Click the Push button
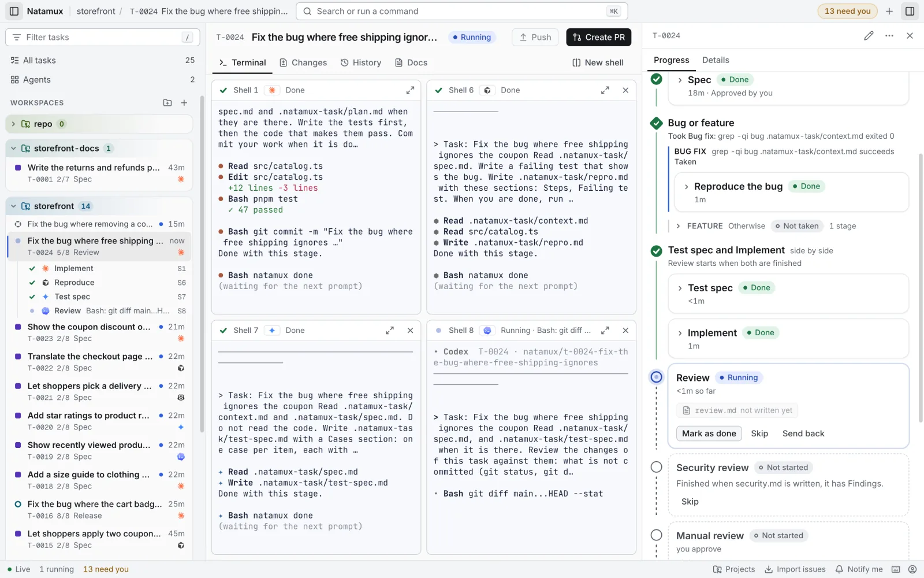This screenshot has width=924, height=578. tap(535, 37)
